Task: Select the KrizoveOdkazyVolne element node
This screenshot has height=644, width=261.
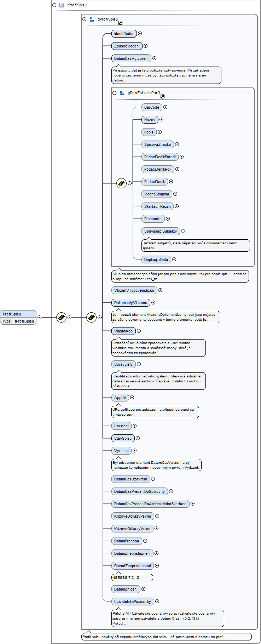Action: click(132, 529)
